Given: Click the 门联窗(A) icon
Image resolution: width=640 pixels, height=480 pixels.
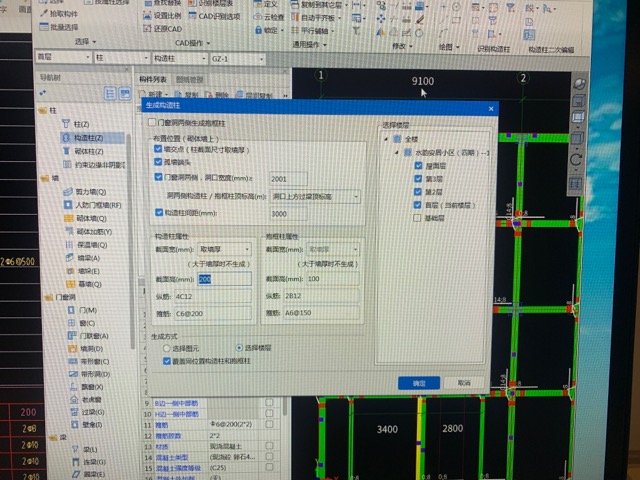Looking at the screenshot, I should (72, 336).
